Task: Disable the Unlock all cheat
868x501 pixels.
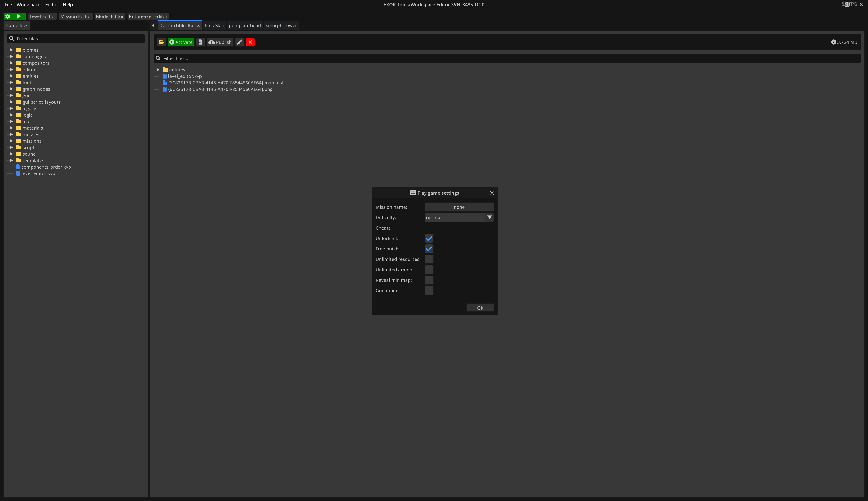Action: [429, 238]
